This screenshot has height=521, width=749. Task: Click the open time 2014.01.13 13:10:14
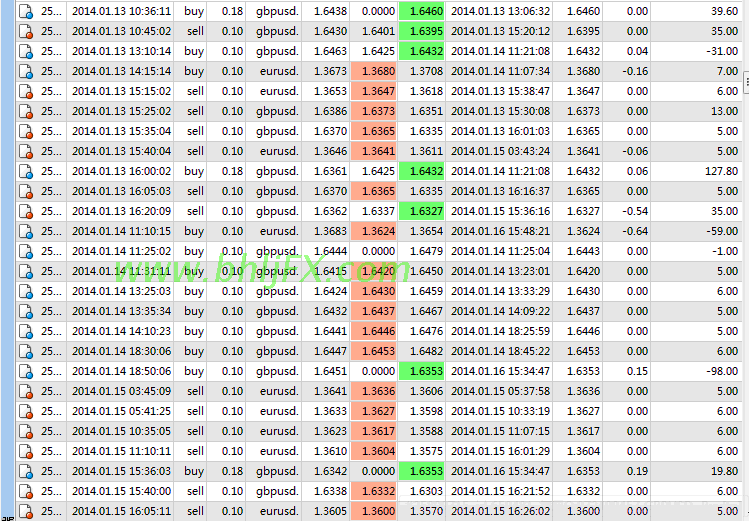tap(121, 51)
